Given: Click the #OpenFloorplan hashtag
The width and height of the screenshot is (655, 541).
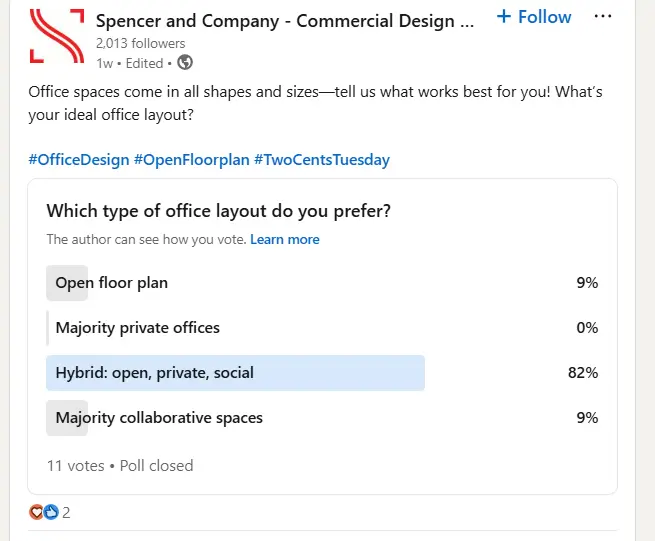Looking at the screenshot, I should [x=191, y=159].
